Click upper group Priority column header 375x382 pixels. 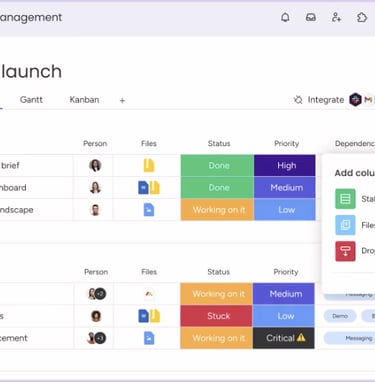287,144
